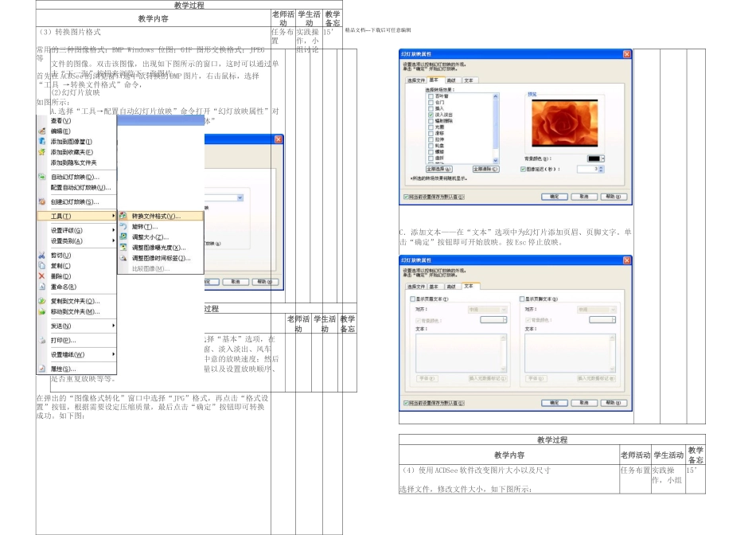Image resolution: width=756 pixels, height=535 pixels.
Task: Click the 添加到收藏夹 star icon
Action: 42,152
